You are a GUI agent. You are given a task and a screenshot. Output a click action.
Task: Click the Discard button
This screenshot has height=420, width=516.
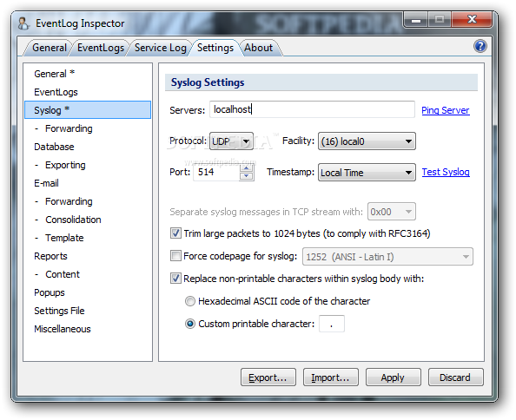(x=456, y=377)
